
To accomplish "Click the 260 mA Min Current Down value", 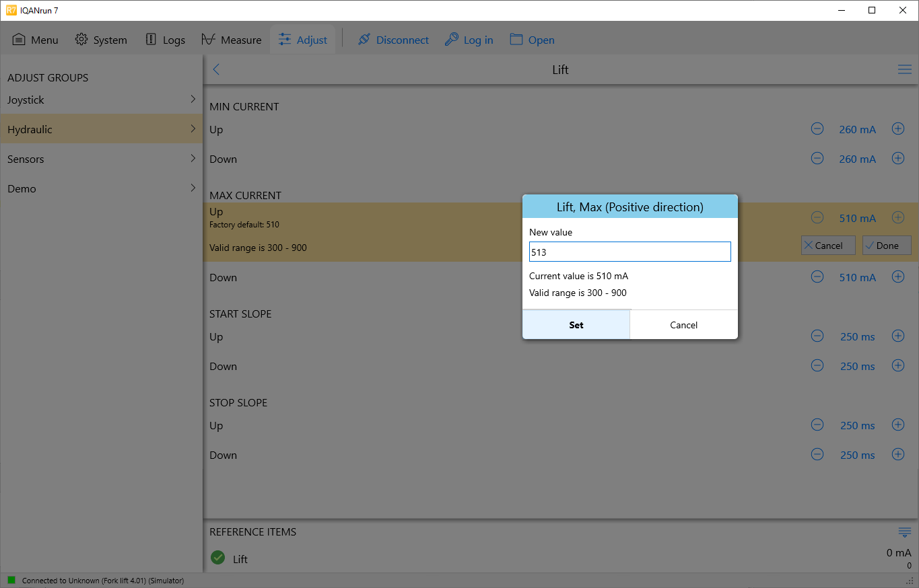I will pos(857,159).
